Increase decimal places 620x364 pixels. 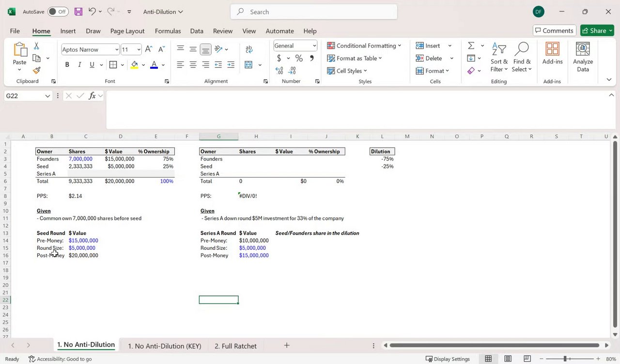pyautogui.click(x=279, y=71)
